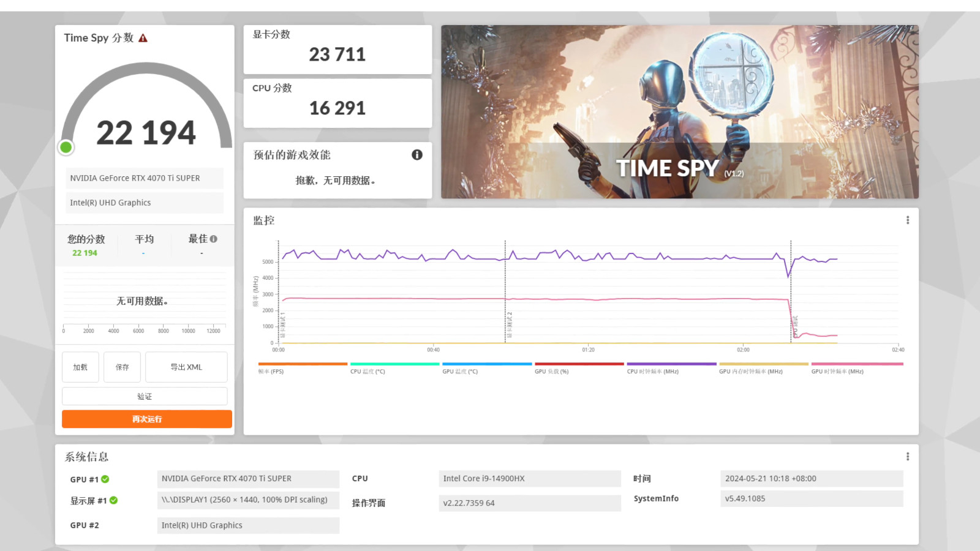Click the 保存 button
The image size is (980, 551).
(123, 367)
